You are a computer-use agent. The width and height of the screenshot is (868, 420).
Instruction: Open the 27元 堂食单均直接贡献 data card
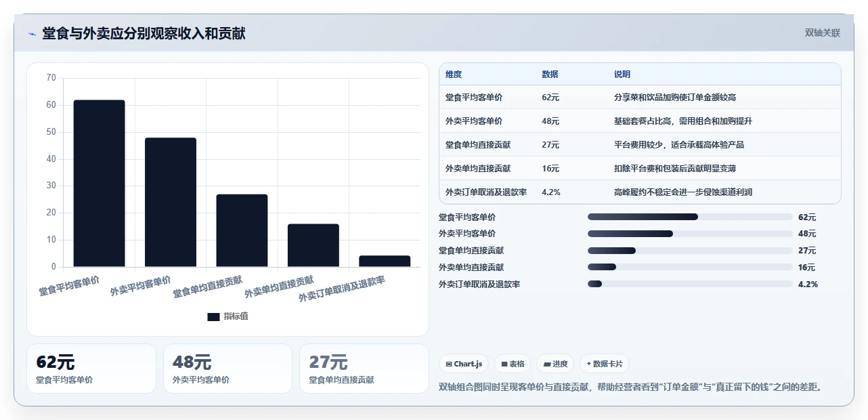point(364,369)
